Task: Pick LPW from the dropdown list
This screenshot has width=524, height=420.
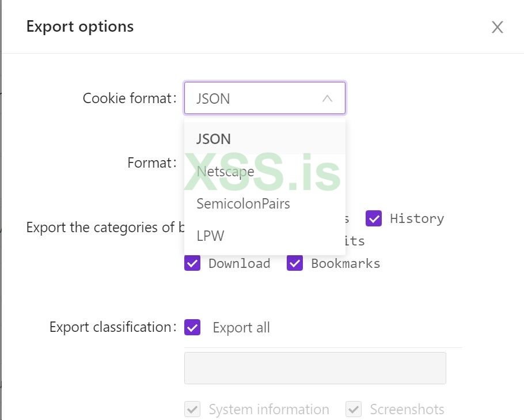Action: (210, 236)
